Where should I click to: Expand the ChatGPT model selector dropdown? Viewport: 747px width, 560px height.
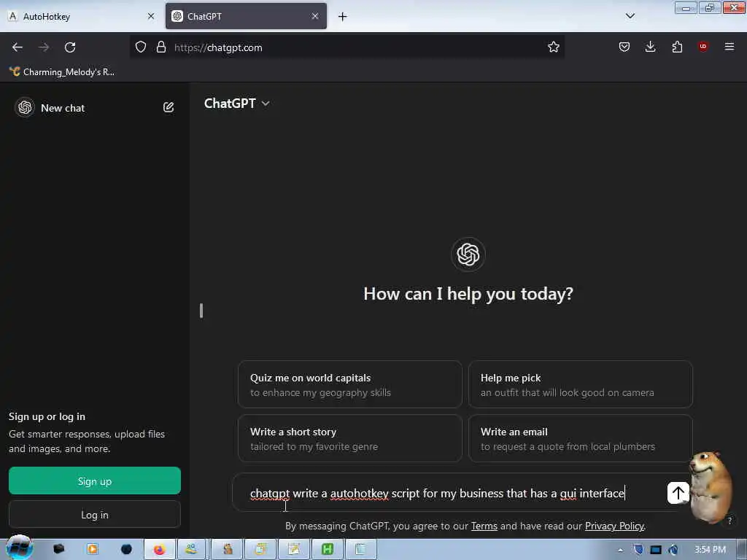(237, 104)
